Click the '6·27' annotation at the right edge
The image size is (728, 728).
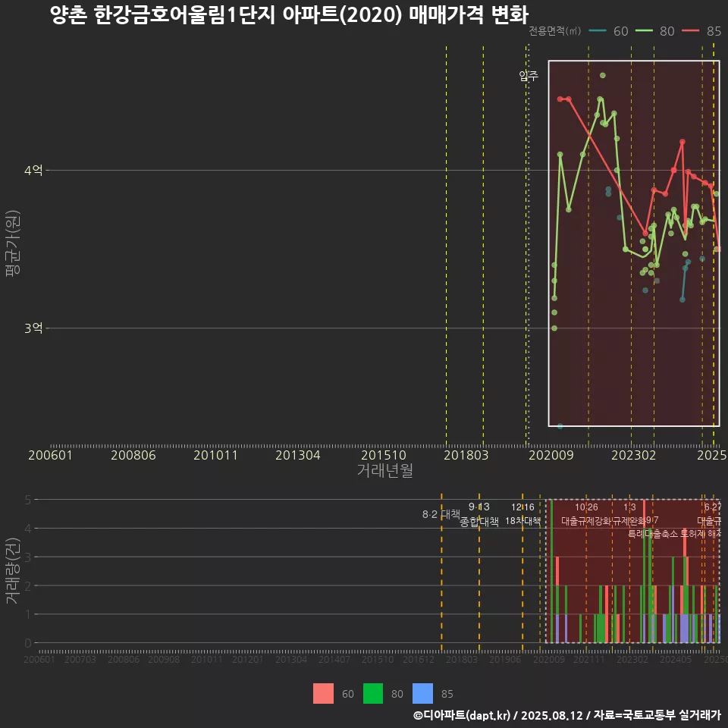pos(713,507)
